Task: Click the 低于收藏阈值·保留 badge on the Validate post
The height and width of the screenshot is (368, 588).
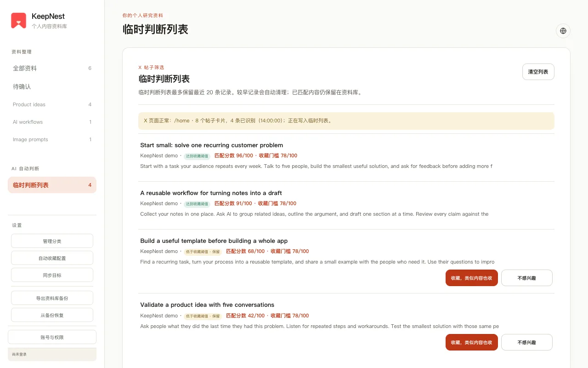Action: (203, 316)
